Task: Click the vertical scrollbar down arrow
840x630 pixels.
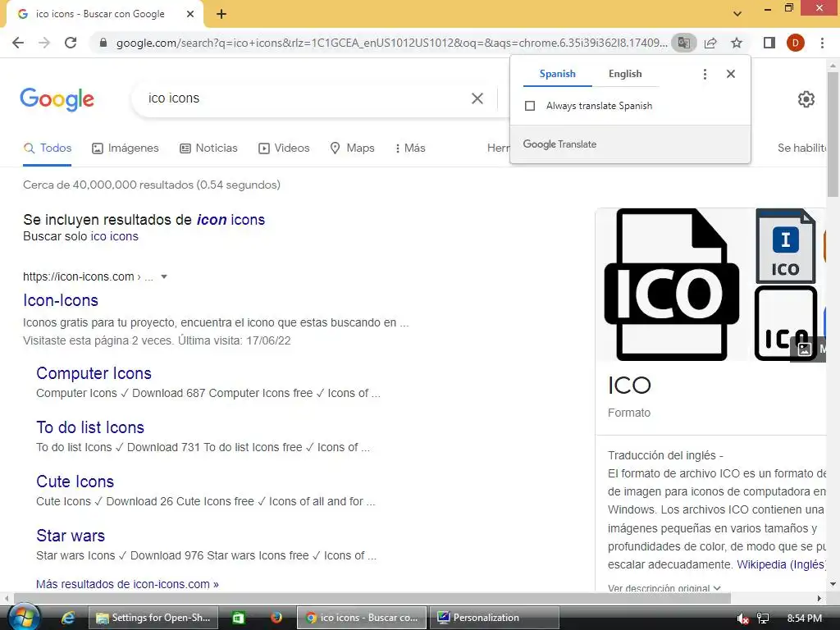Action: click(833, 584)
